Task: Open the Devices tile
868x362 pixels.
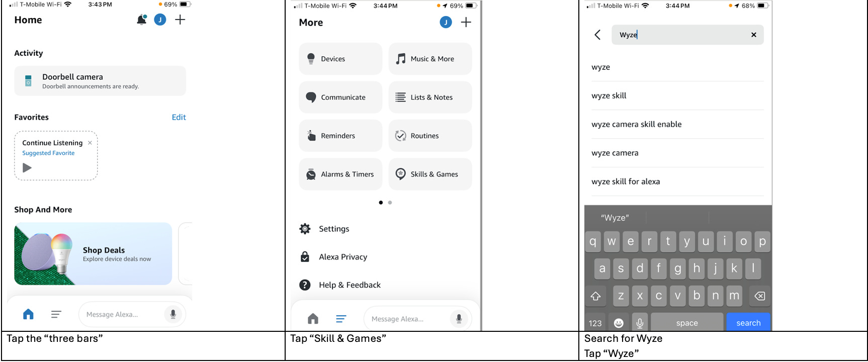Action: click(x=340, y=59)
